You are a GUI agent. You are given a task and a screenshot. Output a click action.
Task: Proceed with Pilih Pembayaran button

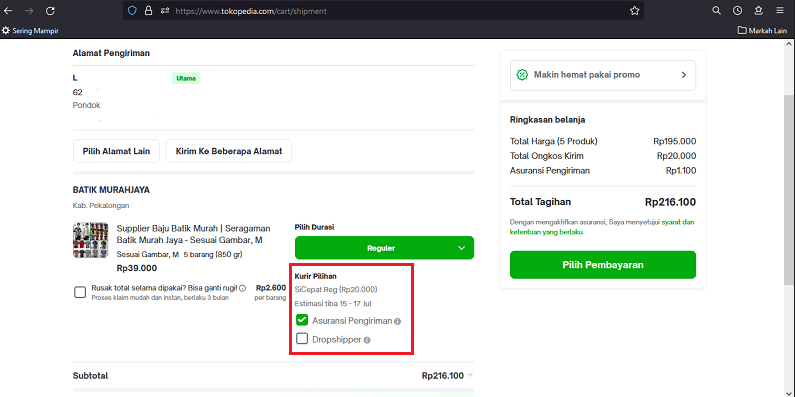pos(603,265)
